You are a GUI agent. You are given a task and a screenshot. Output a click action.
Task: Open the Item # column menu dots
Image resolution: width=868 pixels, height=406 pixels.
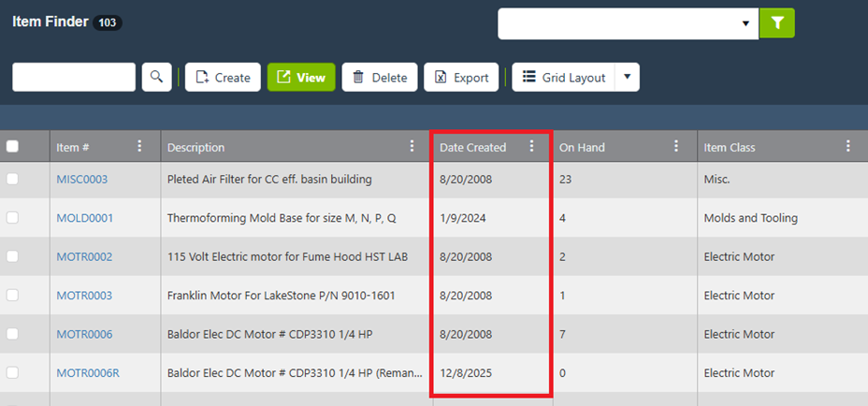(x=139, y=146)
